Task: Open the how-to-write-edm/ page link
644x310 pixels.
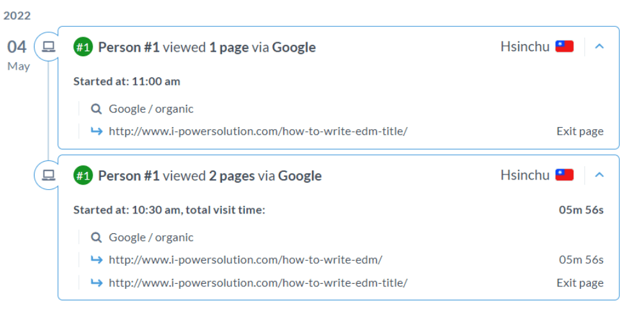Action: (246, 260)
